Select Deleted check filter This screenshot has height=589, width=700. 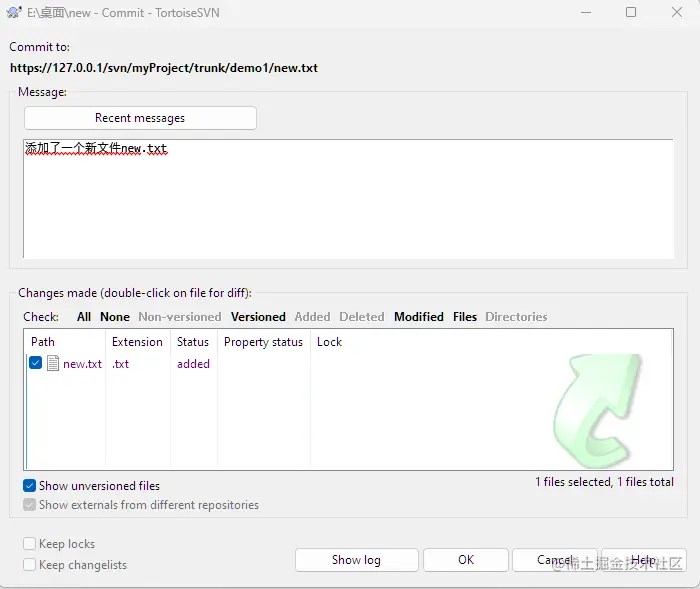pyautogui.click(x=362, y=317)
